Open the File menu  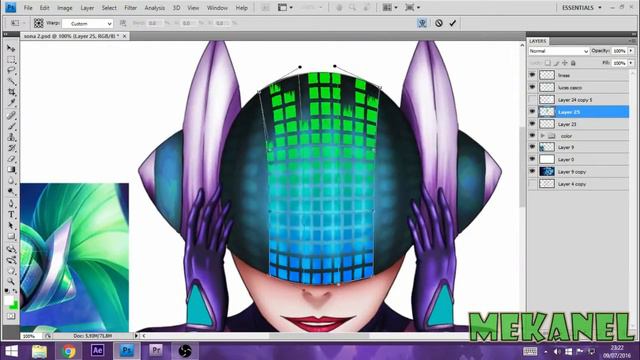coord(28,8)
